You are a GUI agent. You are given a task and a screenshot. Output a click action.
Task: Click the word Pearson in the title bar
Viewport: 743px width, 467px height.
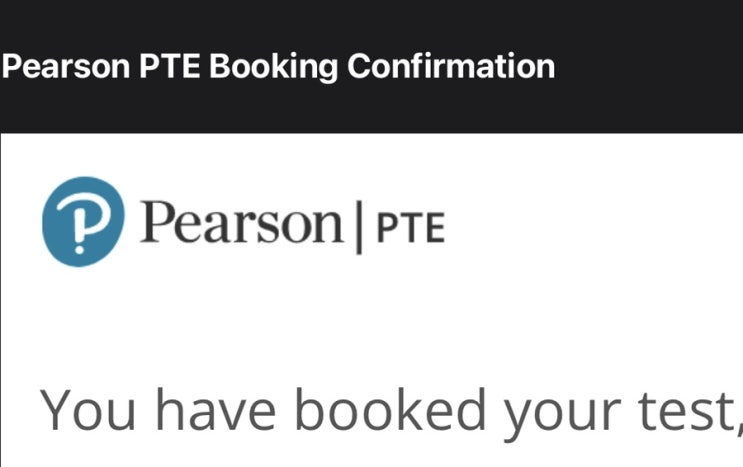[x=70, y=66]
